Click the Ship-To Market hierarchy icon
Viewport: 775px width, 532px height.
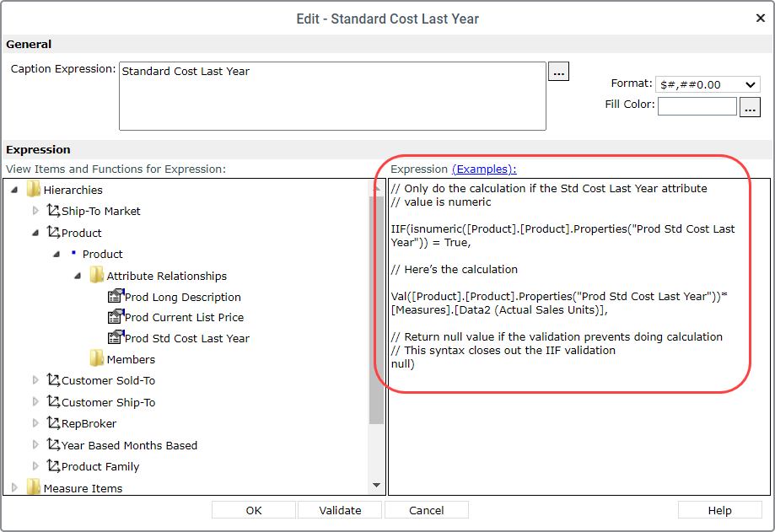[x=53, y=211]
